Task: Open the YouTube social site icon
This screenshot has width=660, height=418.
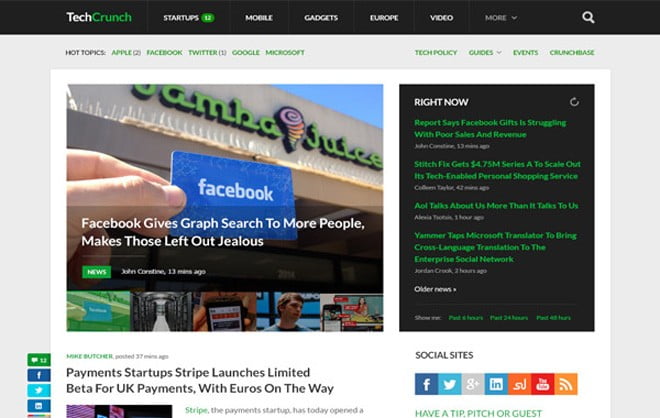Action: pos(543,384)
